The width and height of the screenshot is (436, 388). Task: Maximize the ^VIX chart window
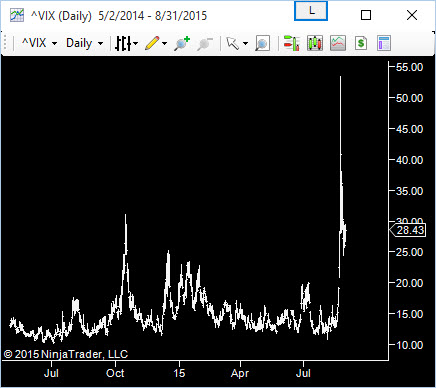coord(366,15)
